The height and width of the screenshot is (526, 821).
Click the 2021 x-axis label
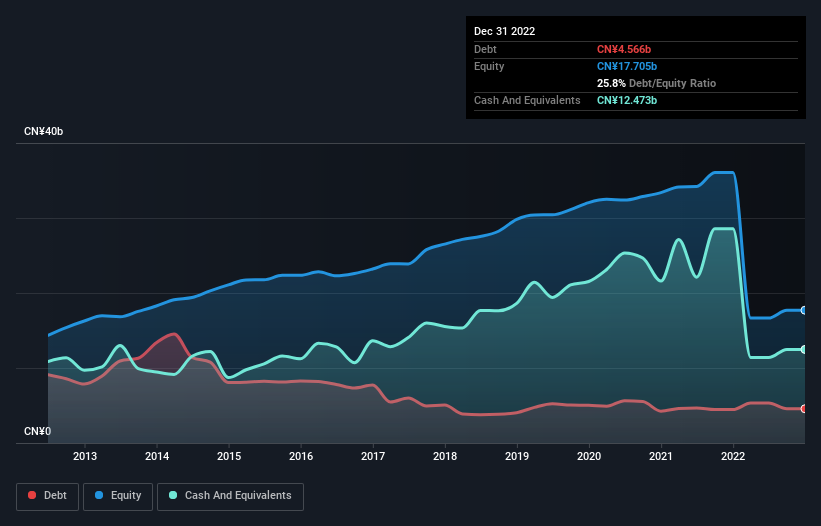point(661,456)
